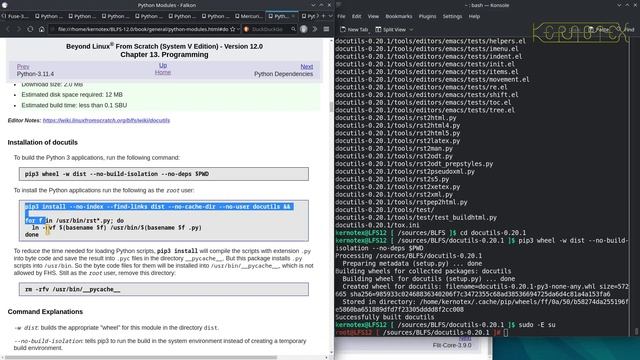Image resolution: width=640 pixels, height=360 pixels.
Task: Reload the page in Falkon
Action: coord(30,29)
